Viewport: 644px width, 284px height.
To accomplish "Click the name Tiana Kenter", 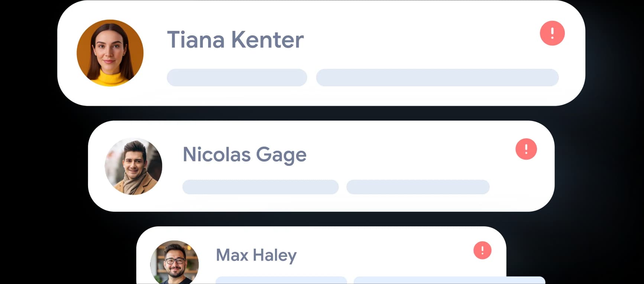I will pyautogui.click(x=235, y=39).
